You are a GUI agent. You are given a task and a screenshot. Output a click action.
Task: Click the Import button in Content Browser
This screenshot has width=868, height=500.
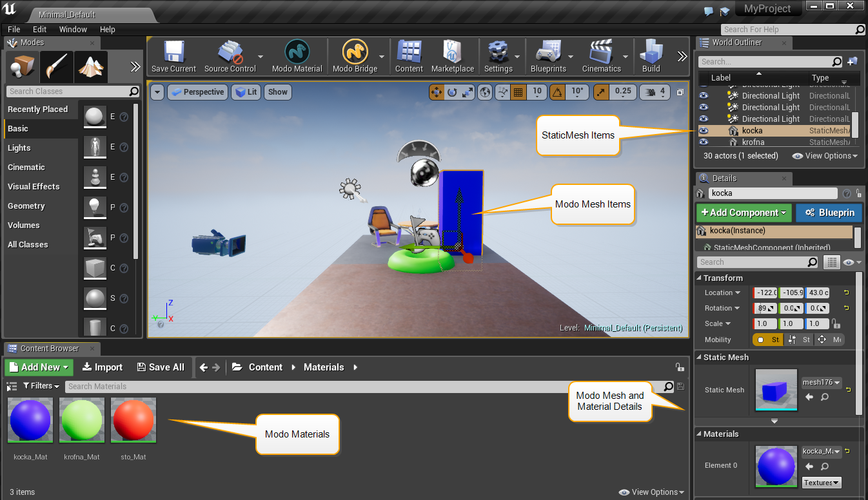pyautogui.click(x=102, y=367)
